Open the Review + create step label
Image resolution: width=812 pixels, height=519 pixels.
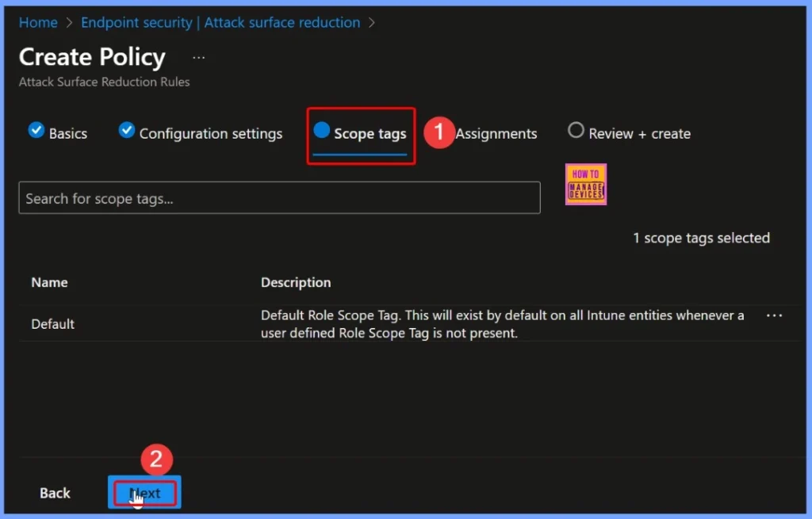point(639,134)
